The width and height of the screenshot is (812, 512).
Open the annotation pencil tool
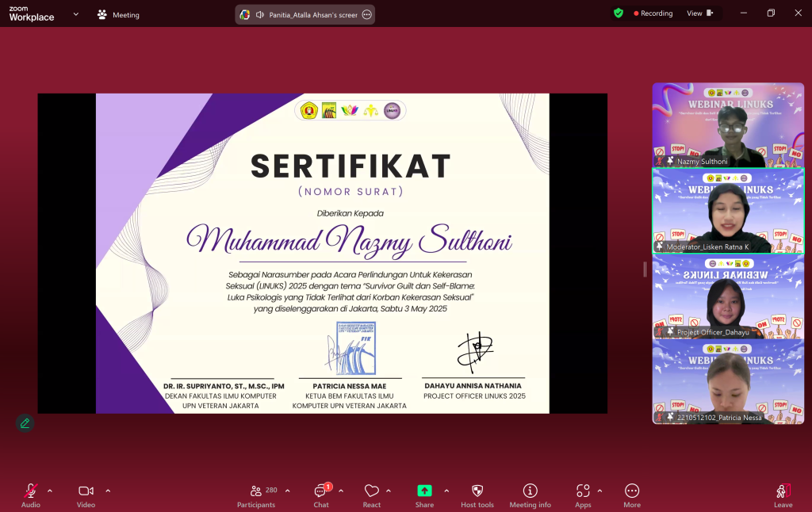tap(25, 423)
